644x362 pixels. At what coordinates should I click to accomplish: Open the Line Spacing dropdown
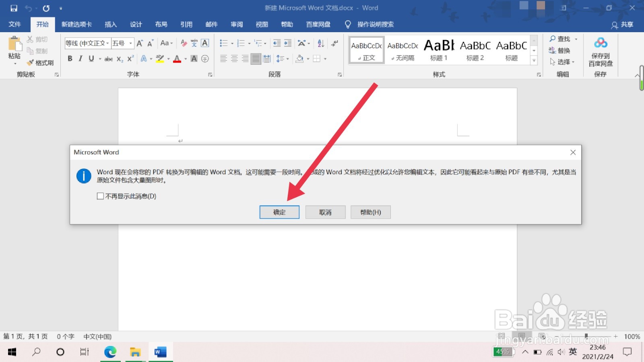(283, 59)
